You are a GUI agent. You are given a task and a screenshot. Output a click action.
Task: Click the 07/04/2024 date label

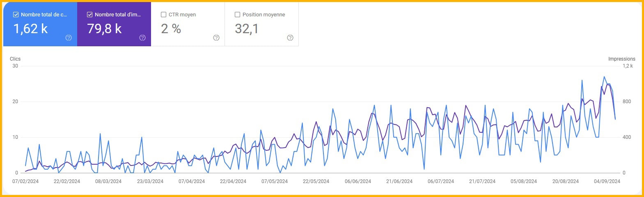tap(192, 181)
